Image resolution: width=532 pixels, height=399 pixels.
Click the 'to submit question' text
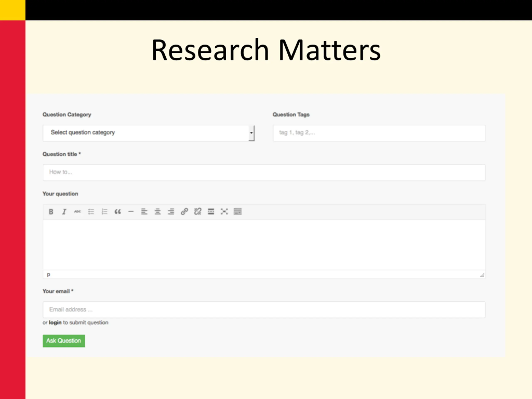point(86,323)
